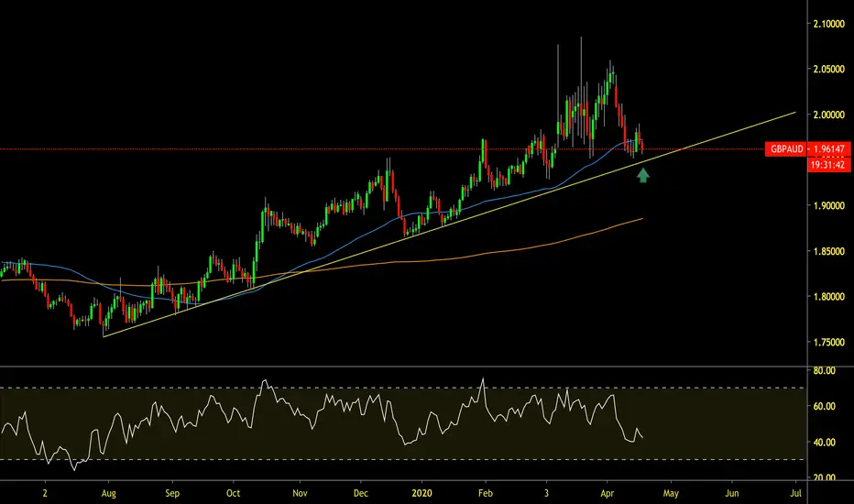The height and width of the screenshot is (504, 854).
Task: Select the lower dashed RSI oversold band
Action: [x=403, y=459]
